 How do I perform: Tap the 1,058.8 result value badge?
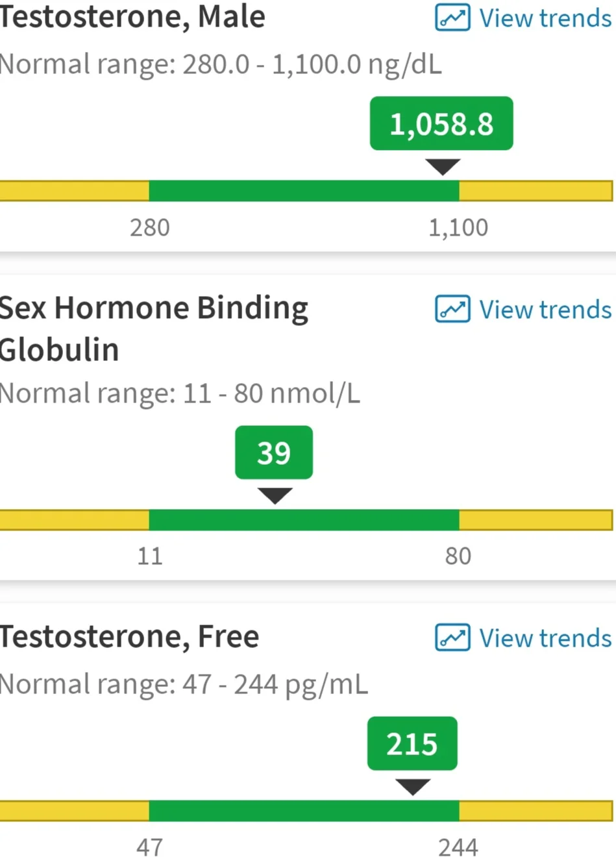coord(441,123)
